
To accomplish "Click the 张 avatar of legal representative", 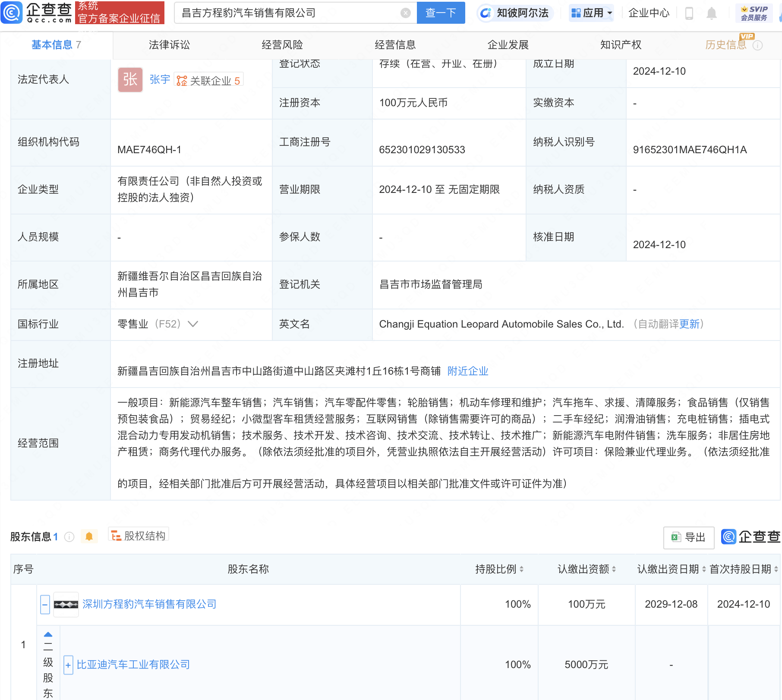I will 130,79.
